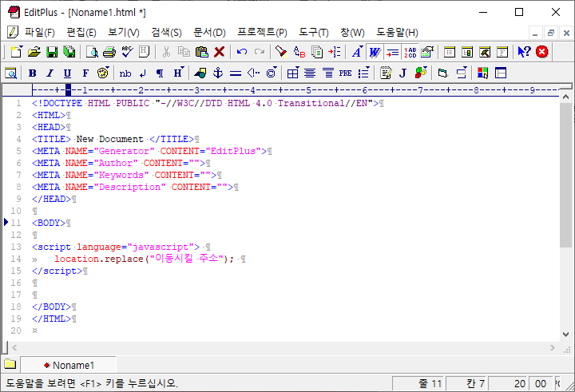Open a file with the Open folder icon
The height and width of the screenshot is (392, 575).
[x=34, y=52]
